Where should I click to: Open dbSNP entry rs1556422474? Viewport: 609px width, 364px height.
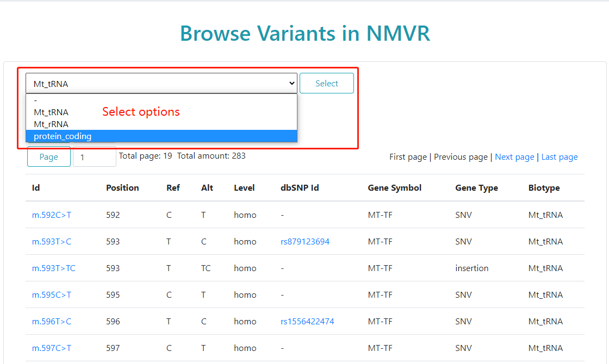tap(307, 322)
